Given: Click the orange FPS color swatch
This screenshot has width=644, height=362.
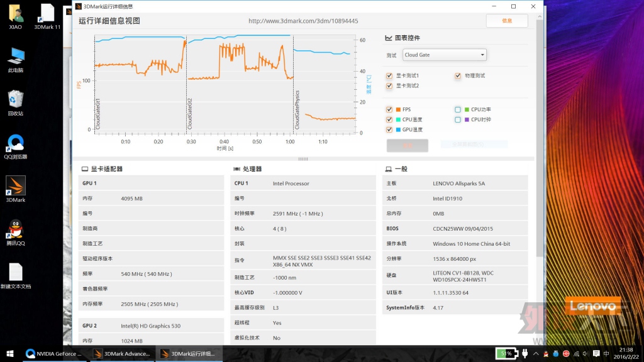Looking at the screenshot, I should 398,109.
